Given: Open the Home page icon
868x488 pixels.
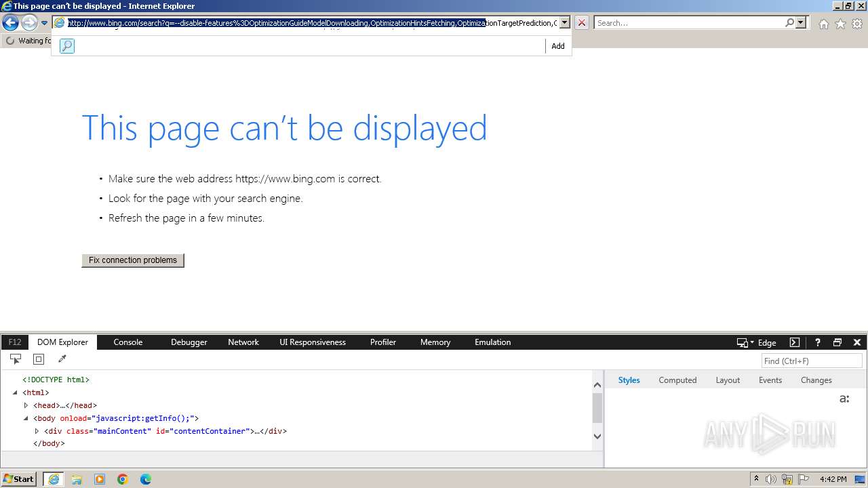Looking at the screenshot, I should pos(823,24).
